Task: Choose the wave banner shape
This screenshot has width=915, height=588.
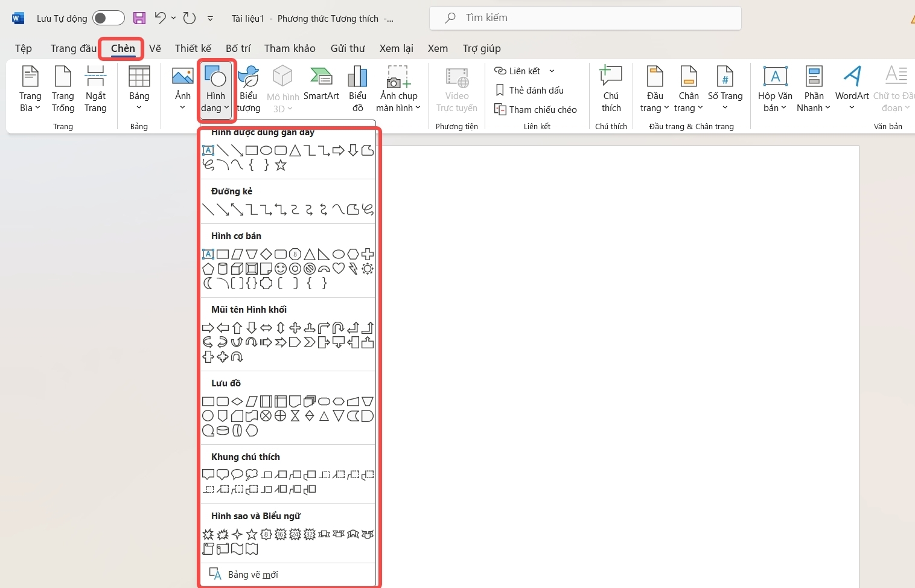Action: 237,549
